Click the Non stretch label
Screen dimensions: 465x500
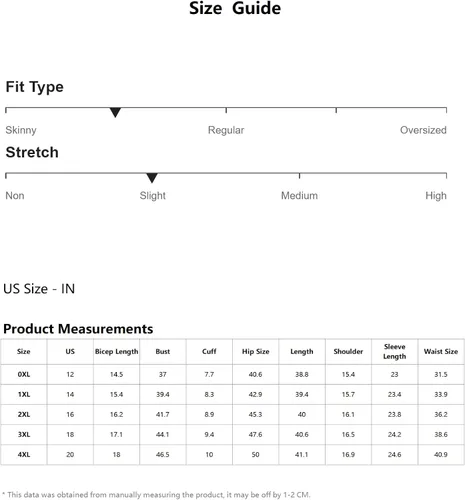pos(15,195)
